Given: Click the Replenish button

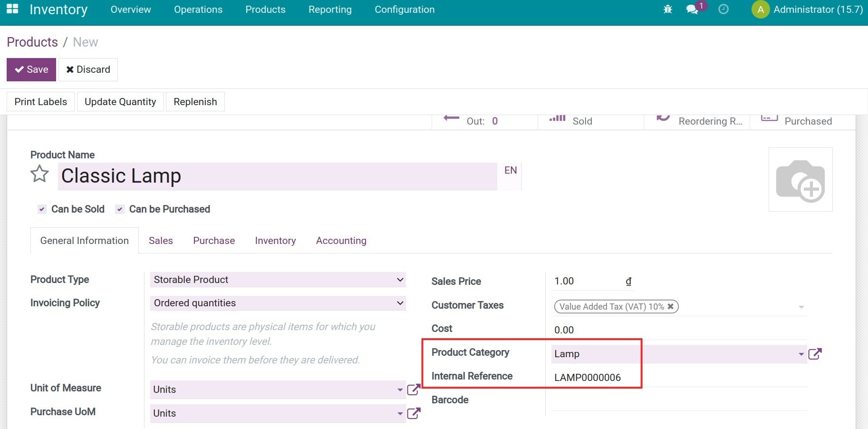Looking at the screenshot, I should point(195,101).
